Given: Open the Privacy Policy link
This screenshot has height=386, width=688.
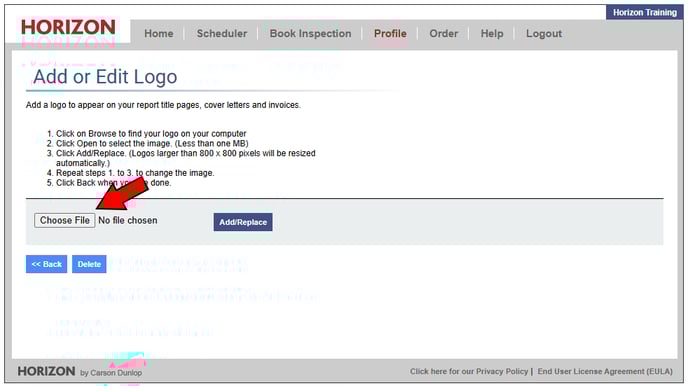Looking at the screenshot, I should point(469,372).
